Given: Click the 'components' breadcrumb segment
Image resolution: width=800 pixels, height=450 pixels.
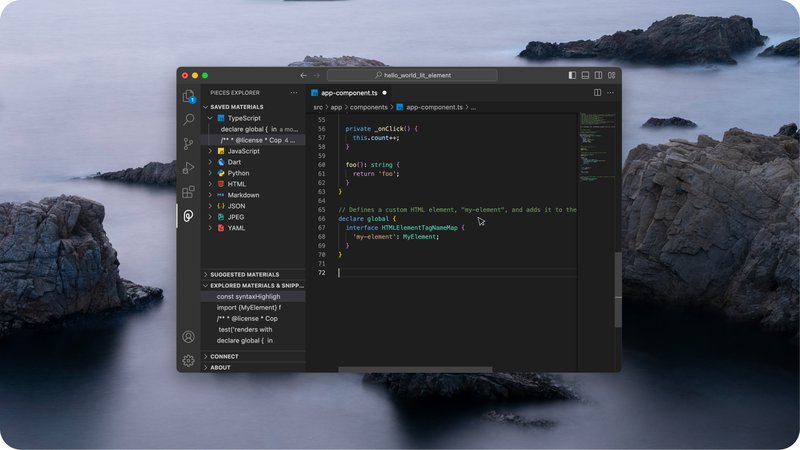Looking at the screenshot, I should click(x=368, y=108).
